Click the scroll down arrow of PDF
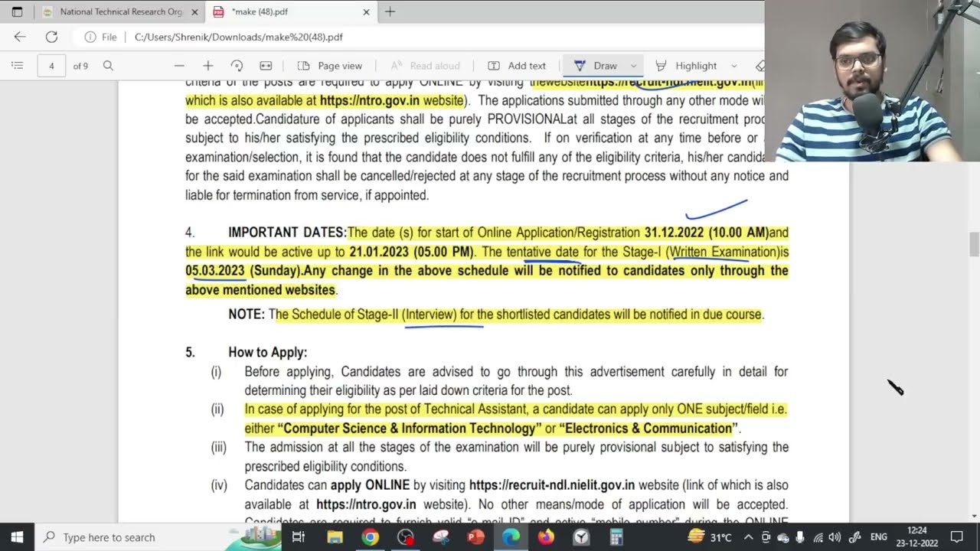The image size is (980, 551). [x=974, y=516]
